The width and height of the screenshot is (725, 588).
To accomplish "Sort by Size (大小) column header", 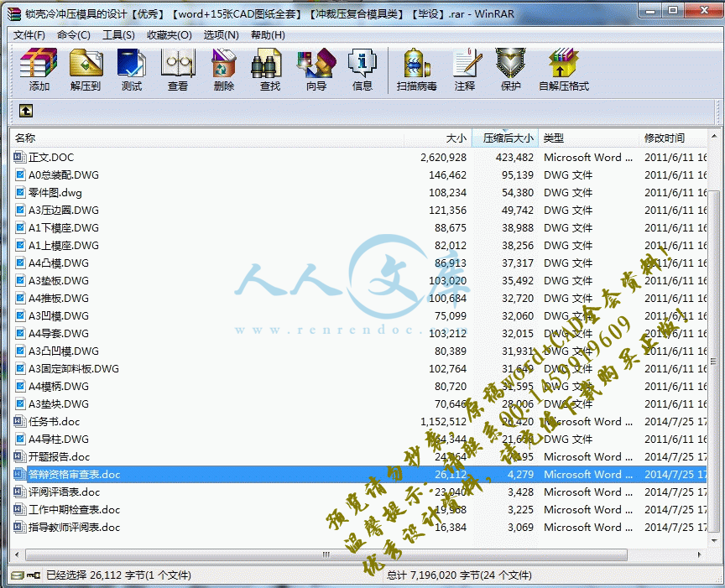I will (438, 138).
